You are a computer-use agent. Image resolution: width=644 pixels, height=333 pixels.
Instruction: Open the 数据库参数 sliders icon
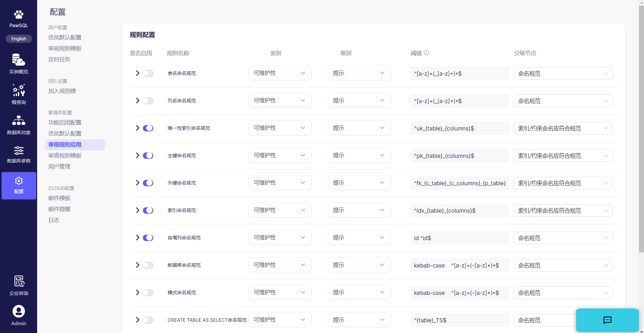(x=19, y=151)
